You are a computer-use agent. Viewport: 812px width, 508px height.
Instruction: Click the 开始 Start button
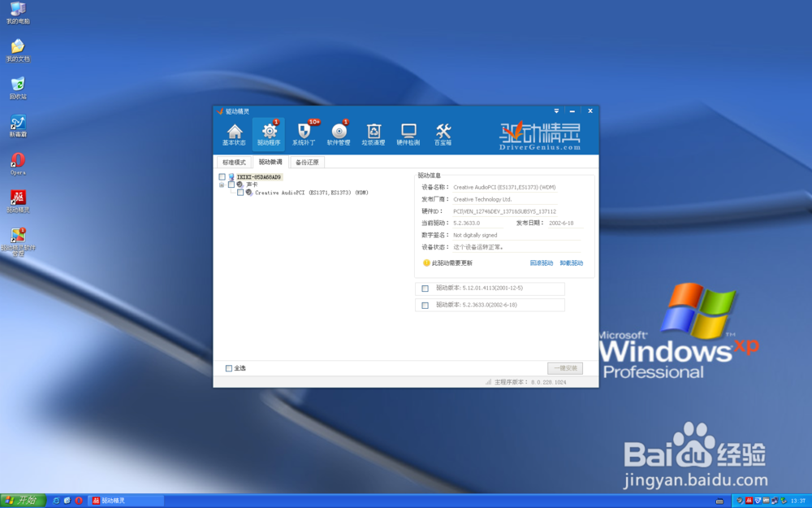point(24,500)
